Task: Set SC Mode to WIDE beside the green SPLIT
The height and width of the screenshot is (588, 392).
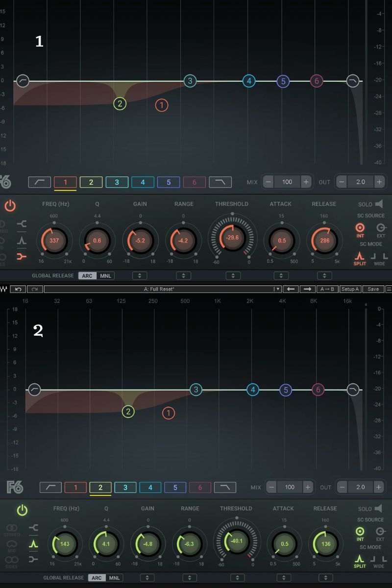Action: [379, 560]
